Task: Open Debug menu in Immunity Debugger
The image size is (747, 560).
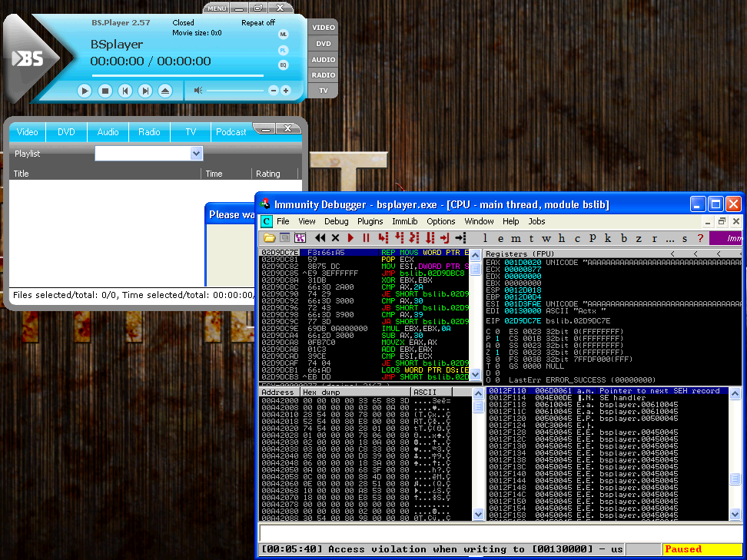Action: pos(337,221)
